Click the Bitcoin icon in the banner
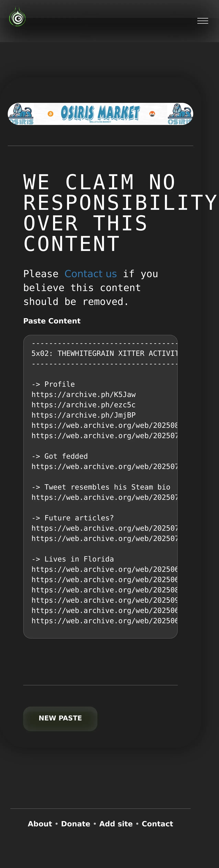Screen dimensions: 219x868 51,114
